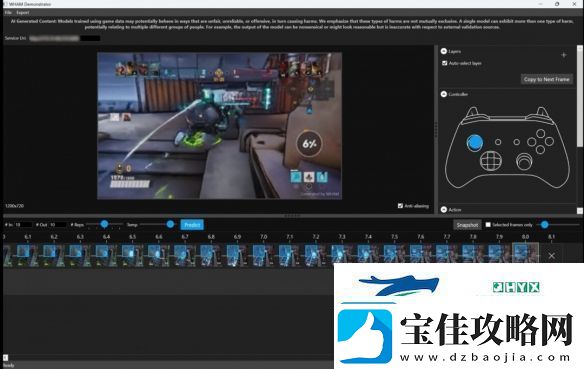This screenshot has width=584, height=369.
Task: Click the right panel scrollbar's down arrow
Action: (x=580, y=211)
